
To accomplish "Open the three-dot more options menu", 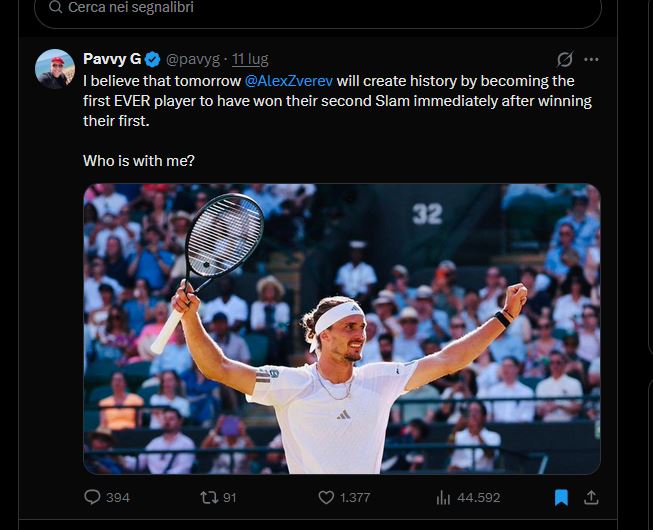I will [591, 60].
